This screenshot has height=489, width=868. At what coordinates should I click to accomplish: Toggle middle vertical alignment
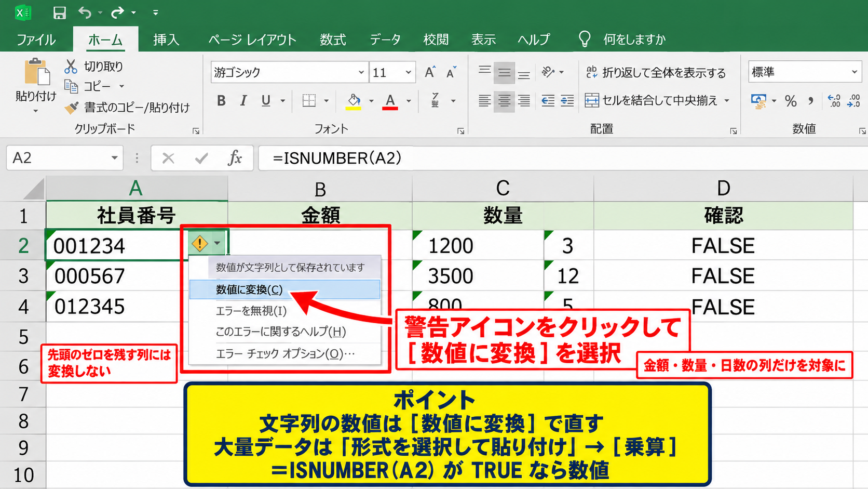coord(504,73)
